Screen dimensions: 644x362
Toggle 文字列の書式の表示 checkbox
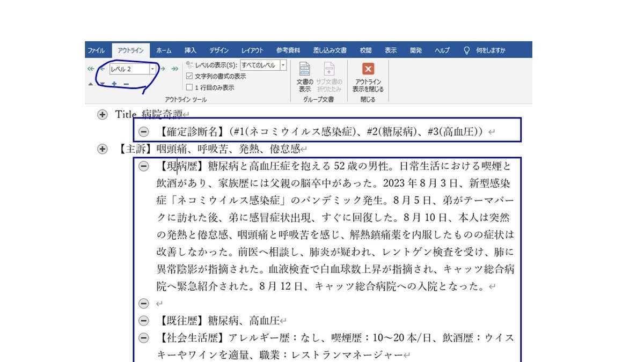pos(189,76)
